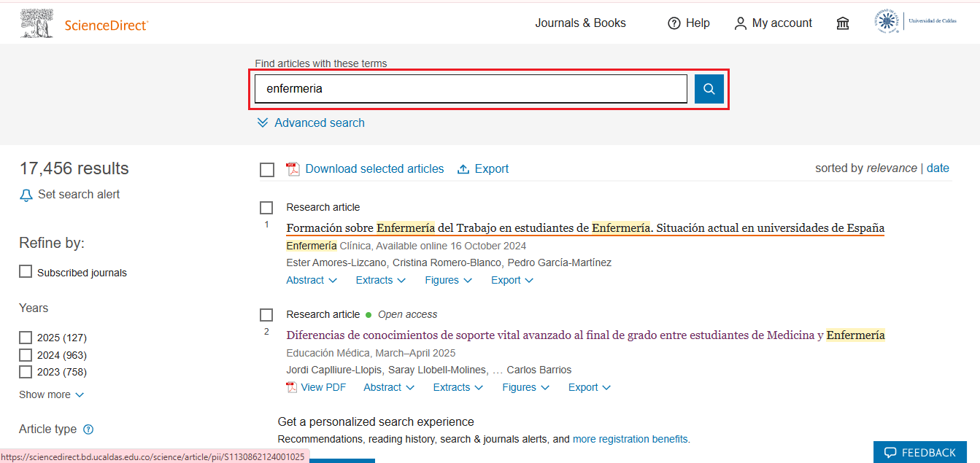Expand Figures for second article
The image size is (980, 463).
525,387
